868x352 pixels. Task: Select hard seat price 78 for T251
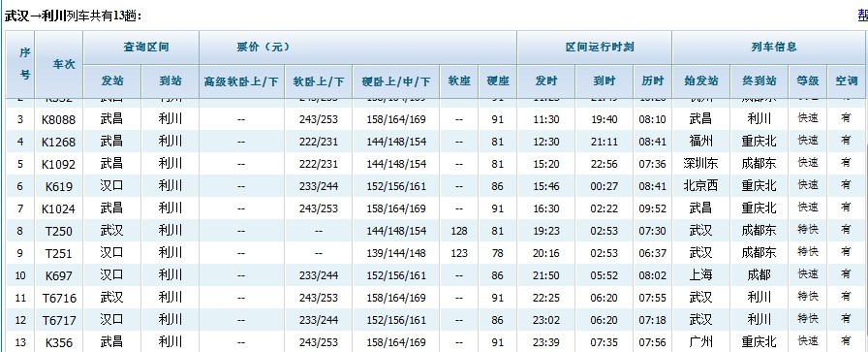click(498, 253)
